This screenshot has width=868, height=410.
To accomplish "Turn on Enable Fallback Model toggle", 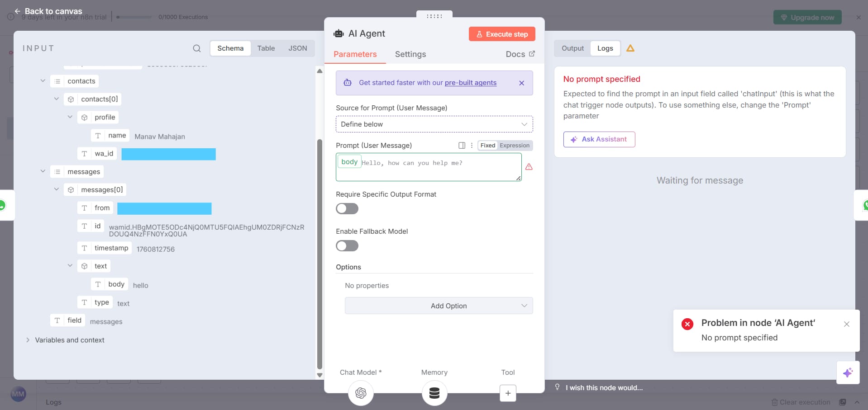I will (347, 245).
